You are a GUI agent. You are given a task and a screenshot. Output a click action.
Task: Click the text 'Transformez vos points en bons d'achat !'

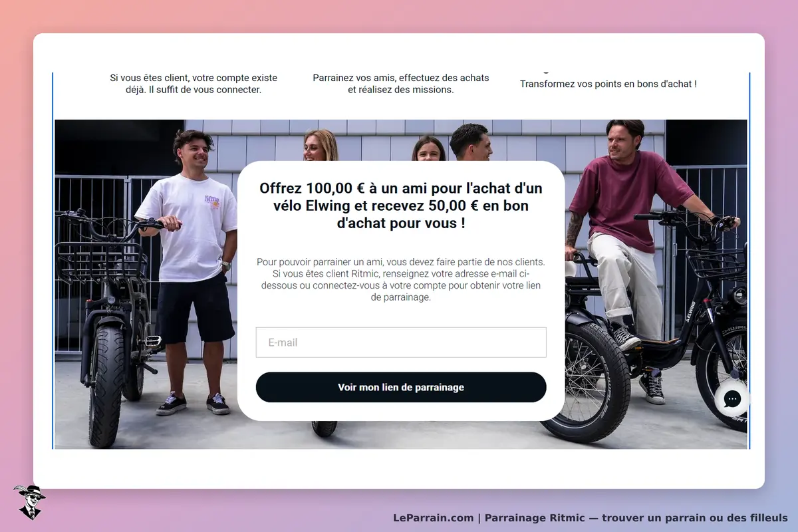click(608, 84)
